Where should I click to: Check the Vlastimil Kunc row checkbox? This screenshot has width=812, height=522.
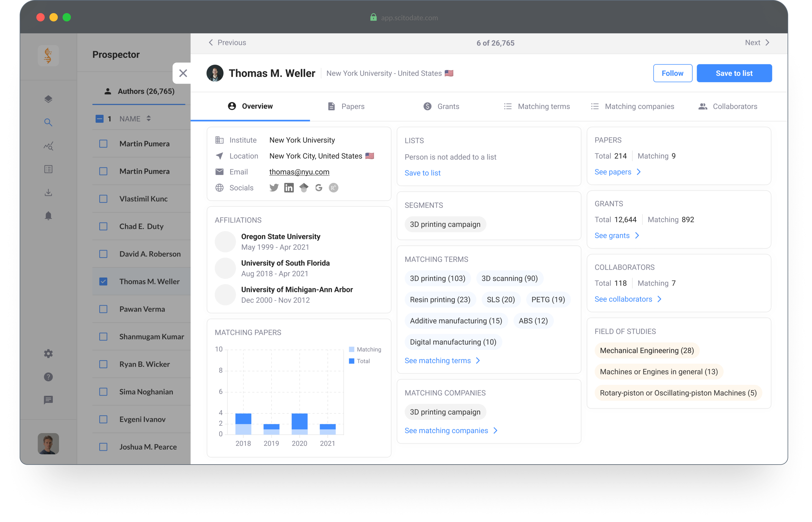coord(103,199)
